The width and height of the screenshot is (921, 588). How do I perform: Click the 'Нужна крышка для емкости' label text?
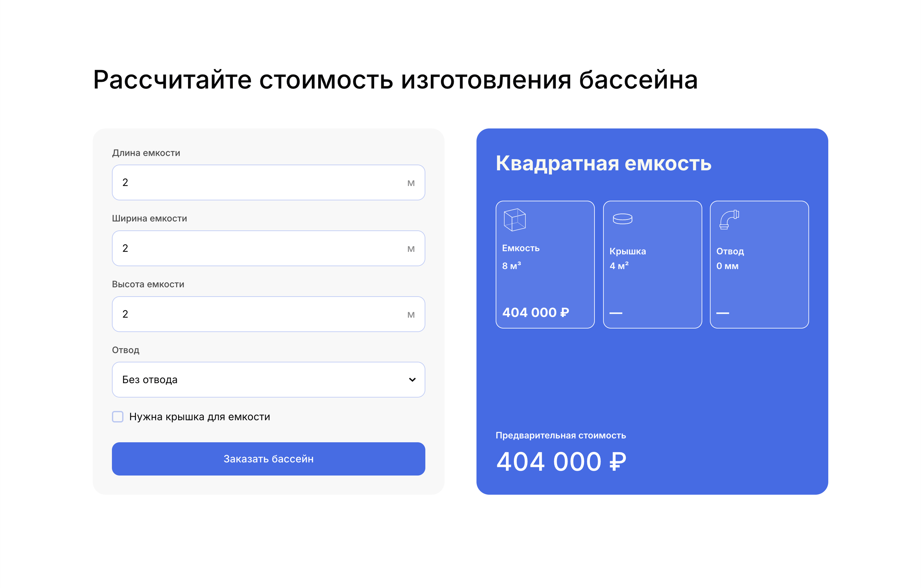coord(200,417)
